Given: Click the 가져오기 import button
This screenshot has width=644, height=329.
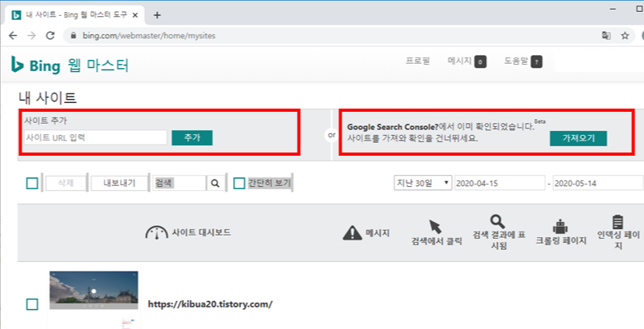Looking at the screenshot, I should pyautogui.click(x=579, y=138).
